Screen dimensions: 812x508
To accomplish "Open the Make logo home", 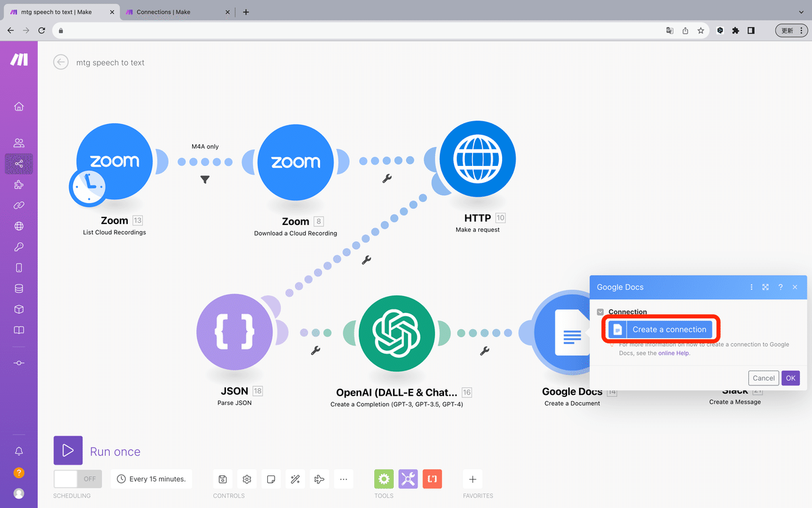I will (19, 60).
